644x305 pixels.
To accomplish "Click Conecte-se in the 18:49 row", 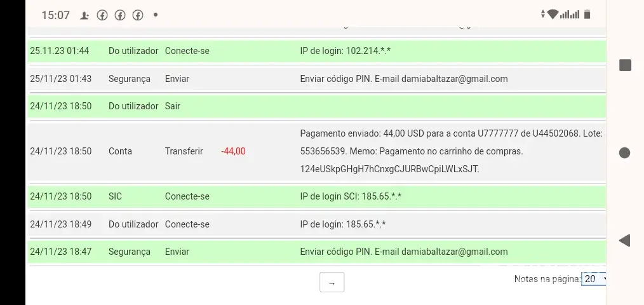I will point(187,224).
